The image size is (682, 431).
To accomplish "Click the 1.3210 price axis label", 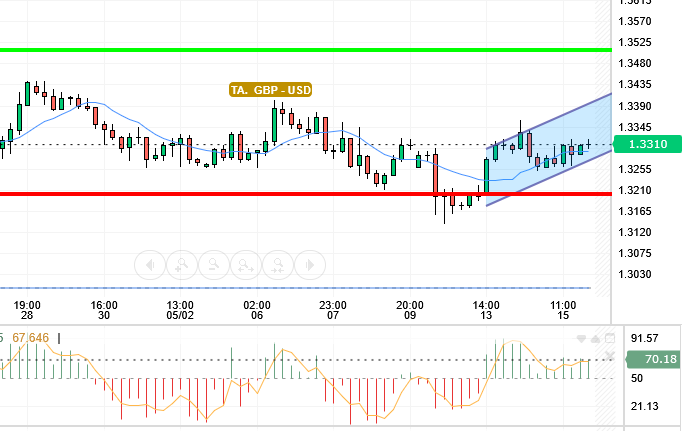I will tap(635, 190).
